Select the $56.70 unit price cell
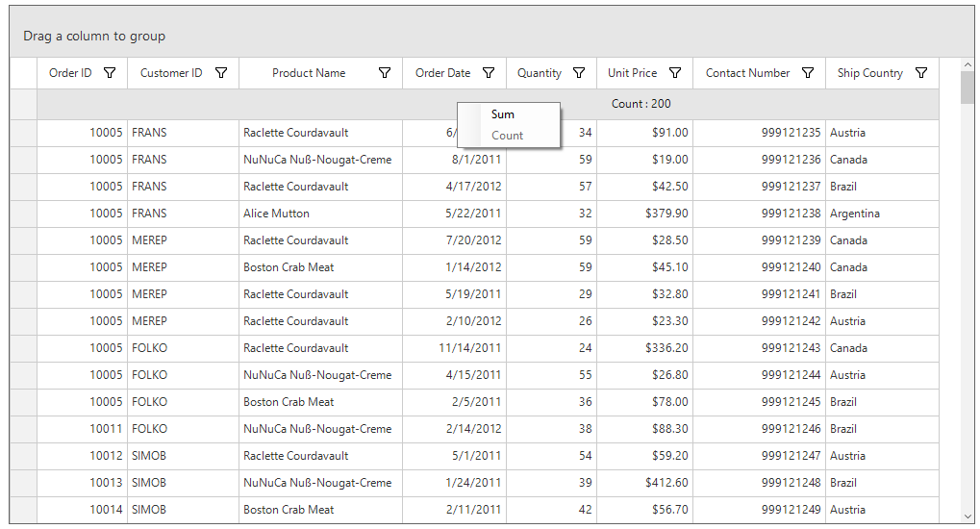The image size is (980, 529). 644,510
